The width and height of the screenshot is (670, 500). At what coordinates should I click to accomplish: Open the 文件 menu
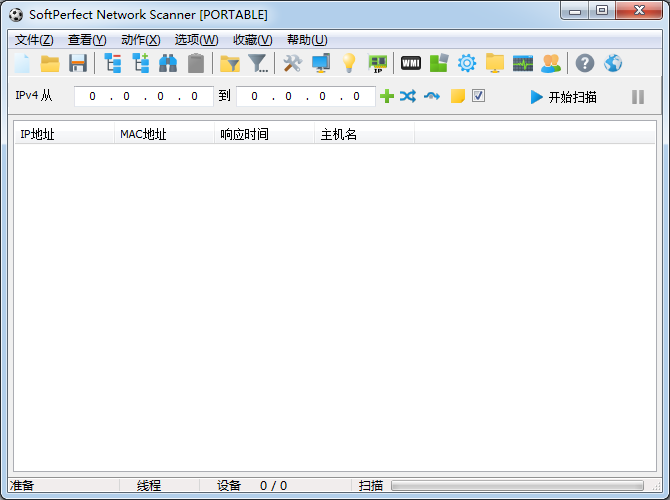34,40
